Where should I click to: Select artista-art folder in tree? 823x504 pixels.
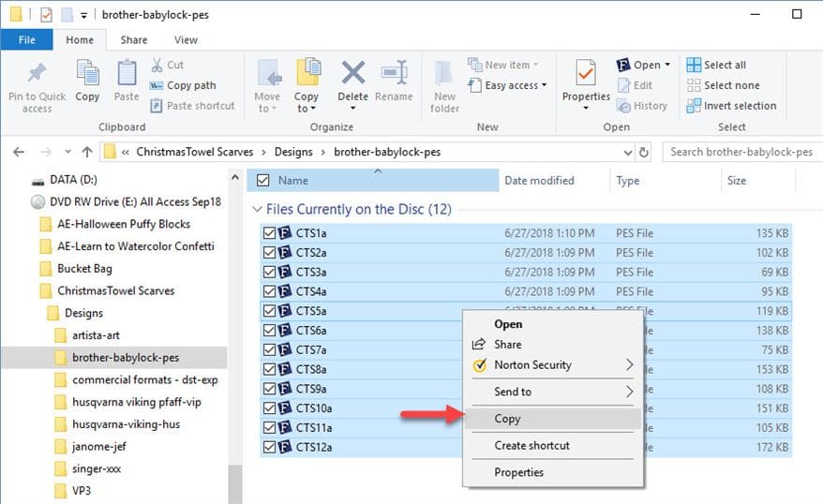click(96, 335)
